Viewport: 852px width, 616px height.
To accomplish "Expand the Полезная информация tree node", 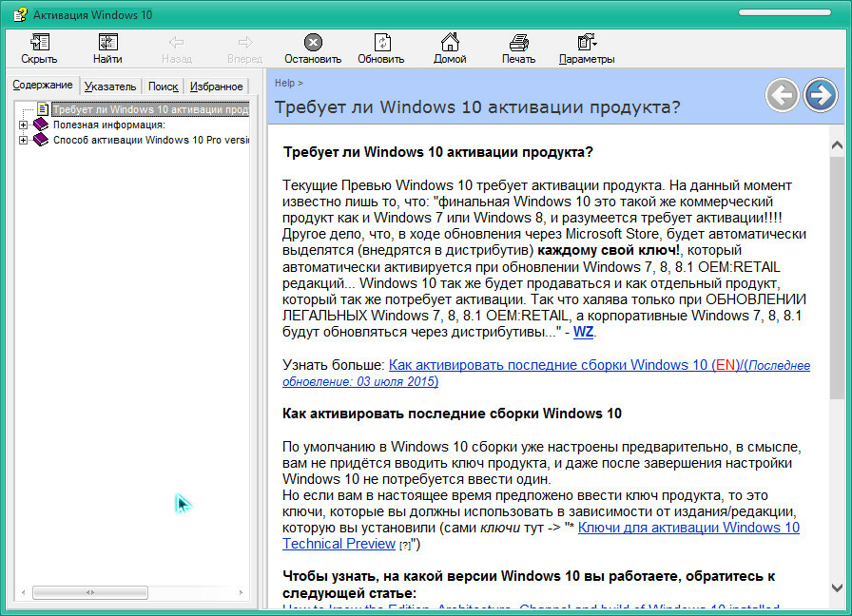I will click(23, 125).
